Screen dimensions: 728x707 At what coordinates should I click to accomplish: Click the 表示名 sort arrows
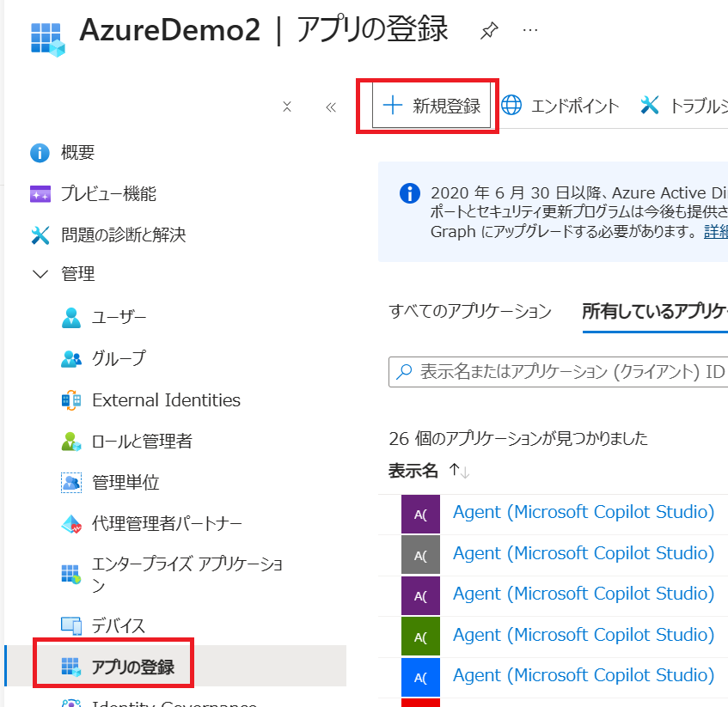tap(459, 471)
